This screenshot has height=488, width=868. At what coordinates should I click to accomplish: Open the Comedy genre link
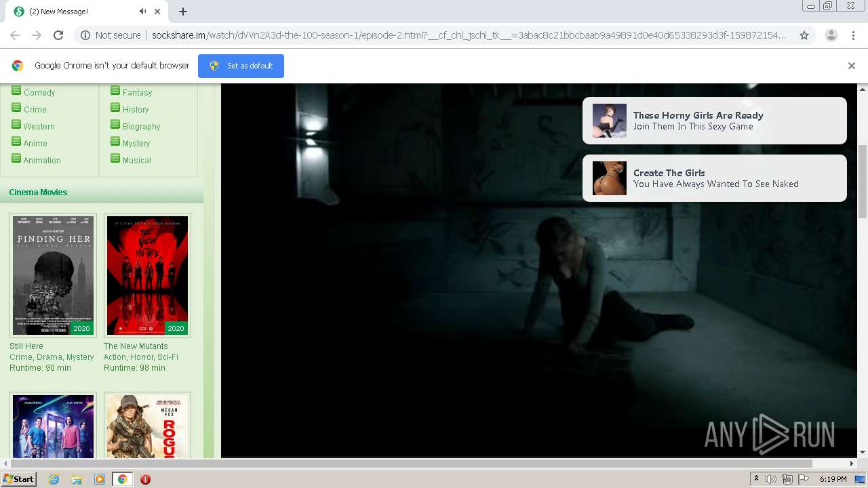39,93
